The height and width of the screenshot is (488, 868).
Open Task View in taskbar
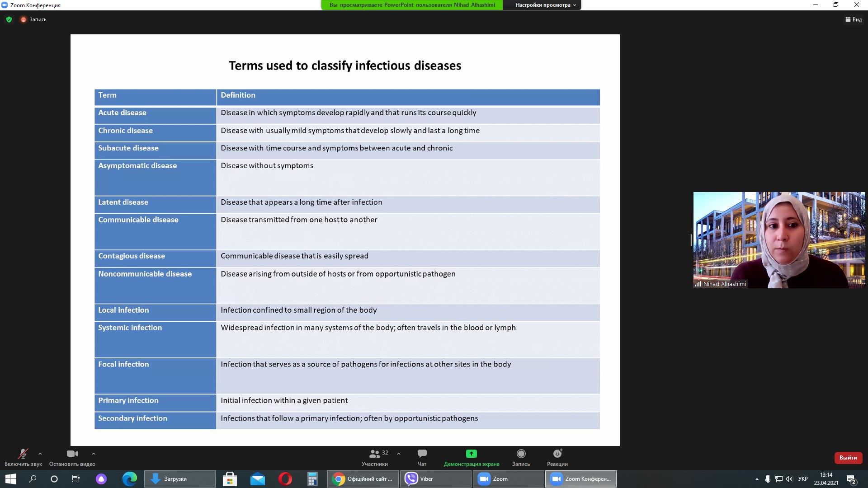coord(76,479)
